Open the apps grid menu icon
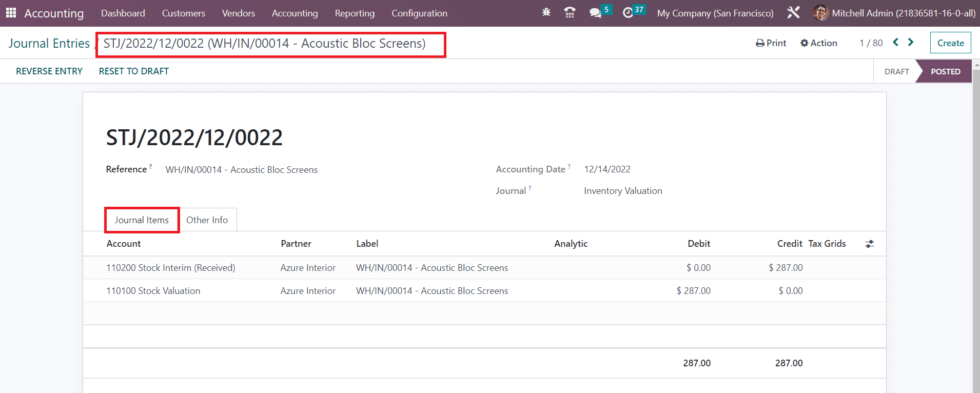 11,13
